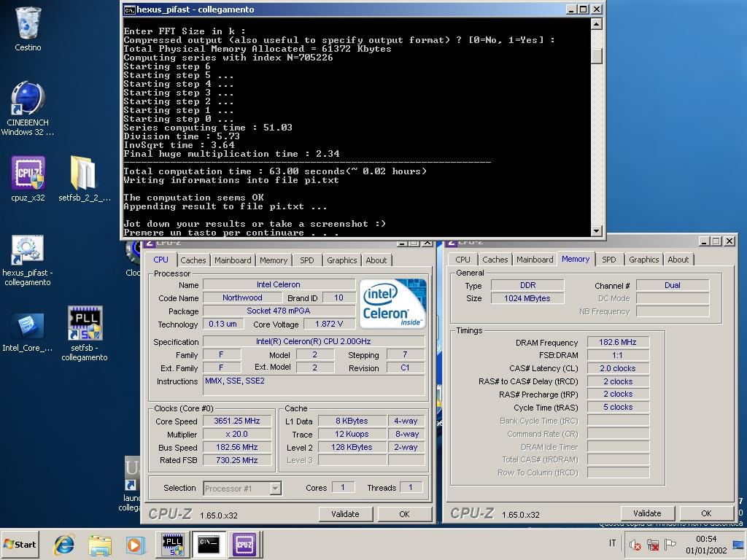The image size is (747, 560).
Task: Open the Action Center flag icon
Action: coord(670,544)
